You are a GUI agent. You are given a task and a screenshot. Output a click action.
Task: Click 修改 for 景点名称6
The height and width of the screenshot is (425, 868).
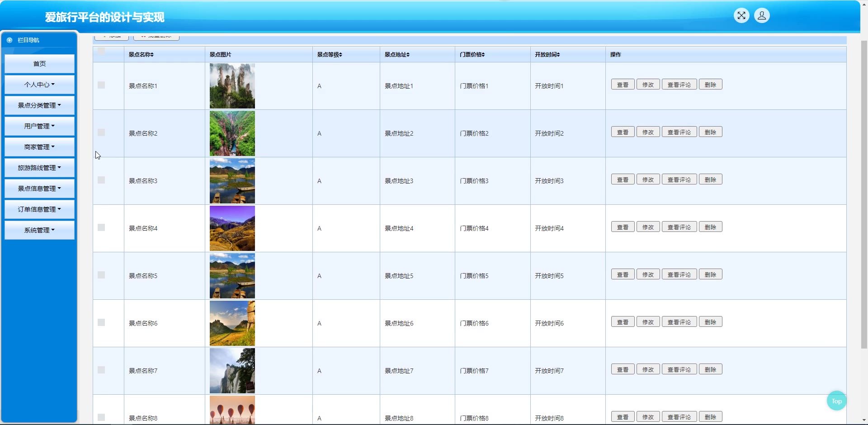click(x=648, y=322)
